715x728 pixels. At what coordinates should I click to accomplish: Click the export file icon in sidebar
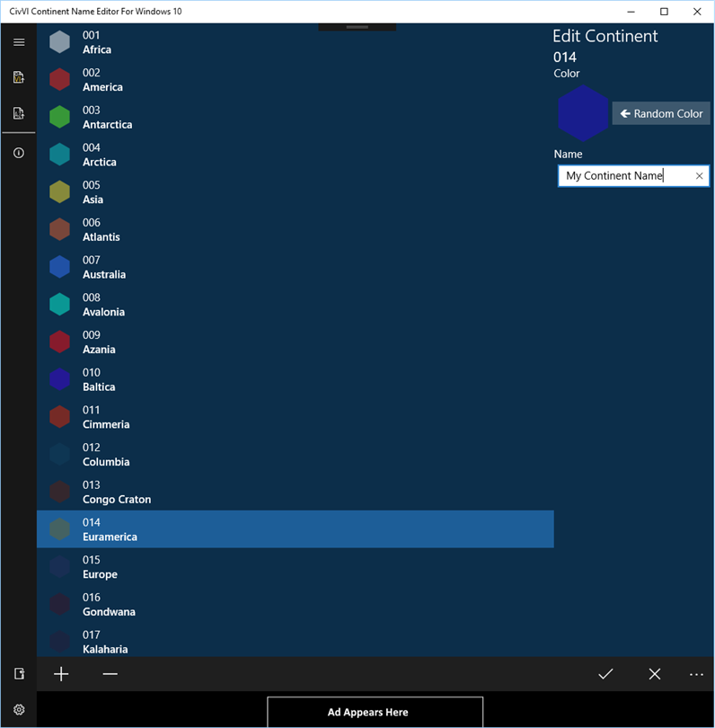19,113
